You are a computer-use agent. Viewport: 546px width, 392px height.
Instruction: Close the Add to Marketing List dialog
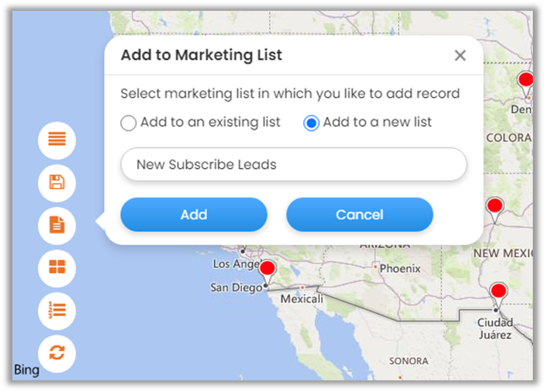pos(460,56)
